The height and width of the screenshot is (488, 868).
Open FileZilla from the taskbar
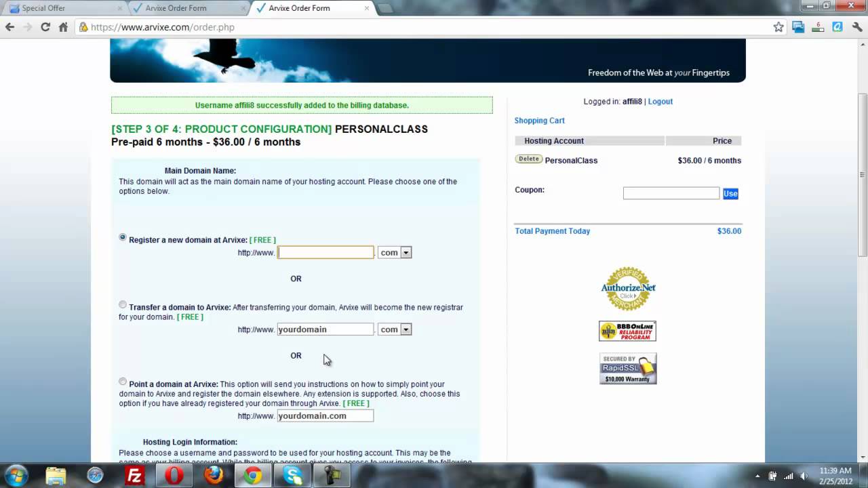pos(135,476)
